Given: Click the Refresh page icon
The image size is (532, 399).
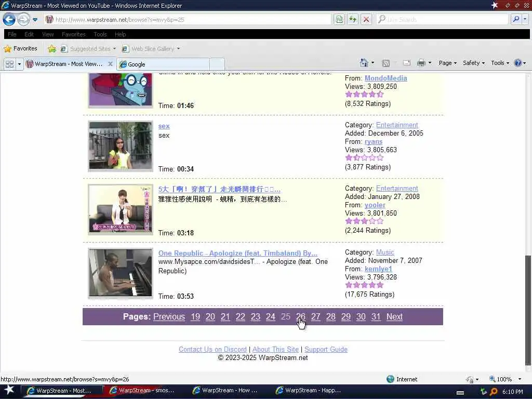Looking at the screenshot, I should pyautogui.click(x=353, y=19).
